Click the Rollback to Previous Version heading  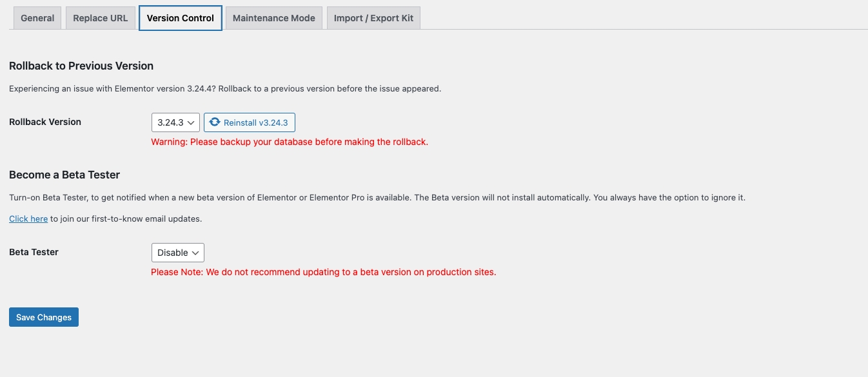click(x=81, y=66)
